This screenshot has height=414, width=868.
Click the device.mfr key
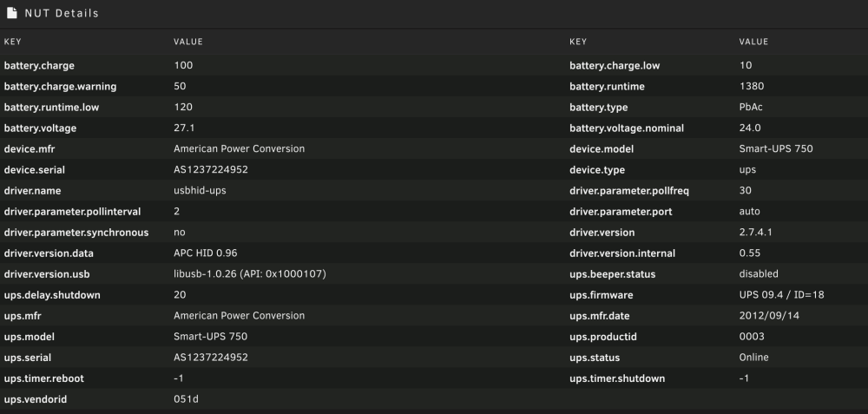click(x=30, y=149)
